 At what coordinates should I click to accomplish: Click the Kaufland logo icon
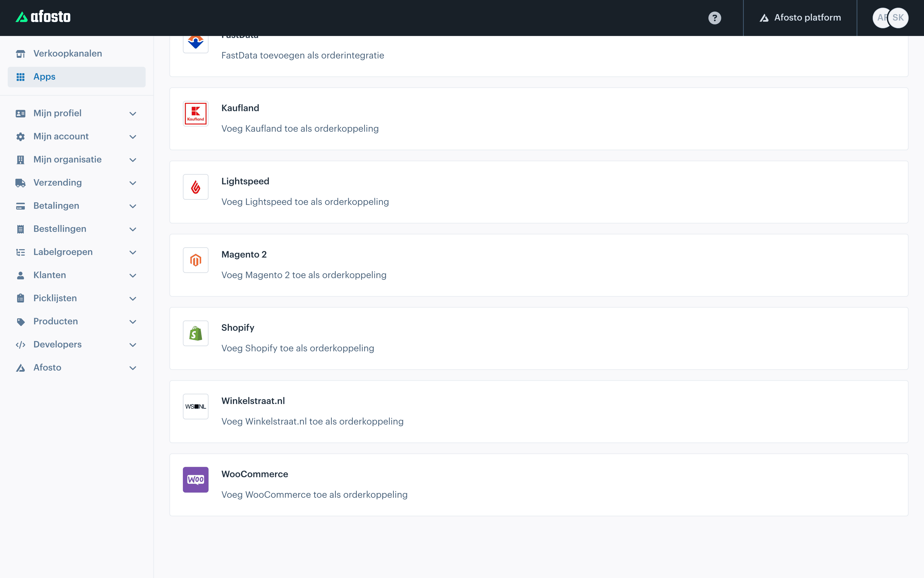click(195, 113)
